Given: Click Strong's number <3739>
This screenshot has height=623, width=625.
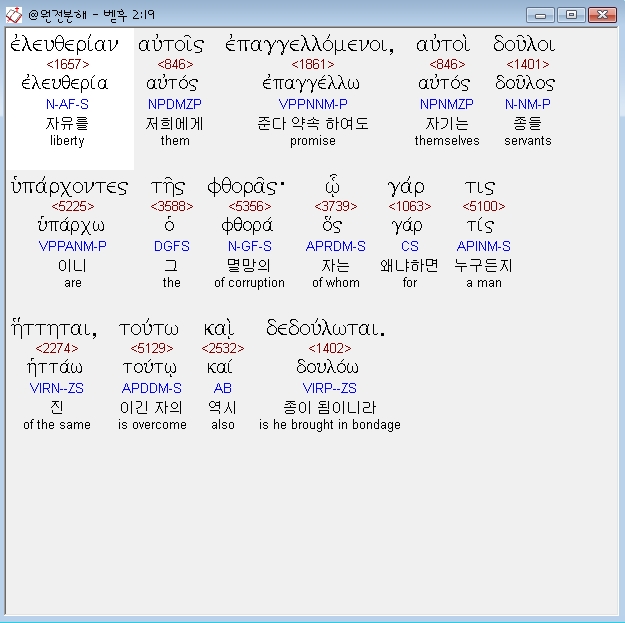Looking at the screenshot, I should pyautogui.click(x=336, y=206).
